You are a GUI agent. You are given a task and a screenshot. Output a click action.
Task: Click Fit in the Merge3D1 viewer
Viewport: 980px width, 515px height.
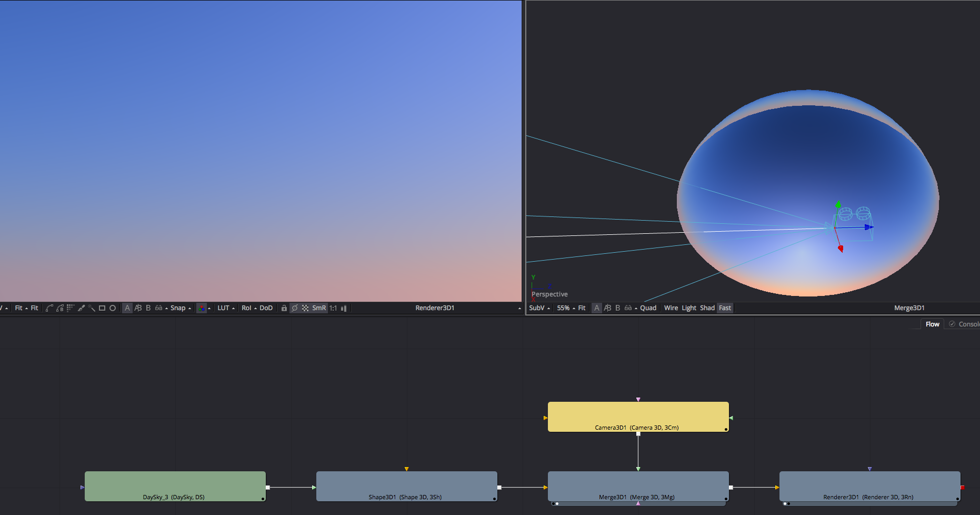(x=582, y=308)
